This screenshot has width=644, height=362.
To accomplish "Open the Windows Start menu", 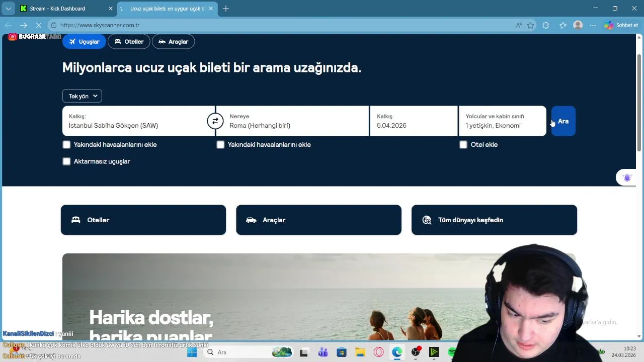I will click(192, 352).
